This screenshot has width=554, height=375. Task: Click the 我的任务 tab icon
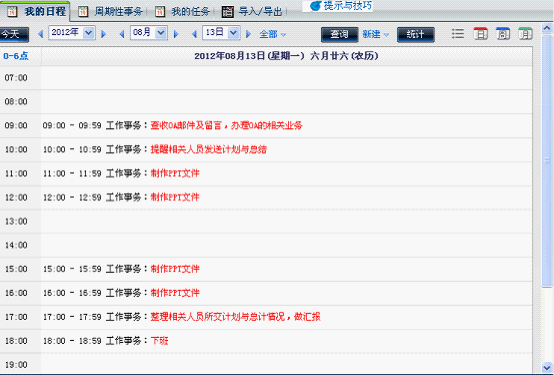[x=160, y=12]
